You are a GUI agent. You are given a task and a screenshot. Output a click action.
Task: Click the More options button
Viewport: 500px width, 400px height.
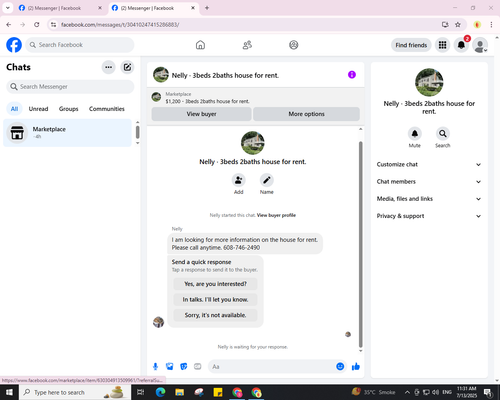(x=306, y=114)
